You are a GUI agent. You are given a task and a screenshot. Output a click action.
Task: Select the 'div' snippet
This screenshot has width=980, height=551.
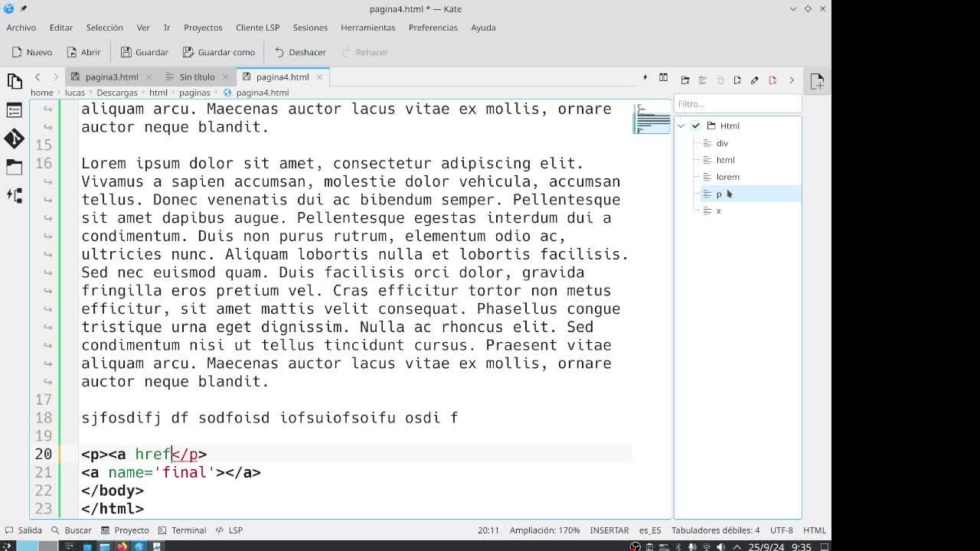722,143
